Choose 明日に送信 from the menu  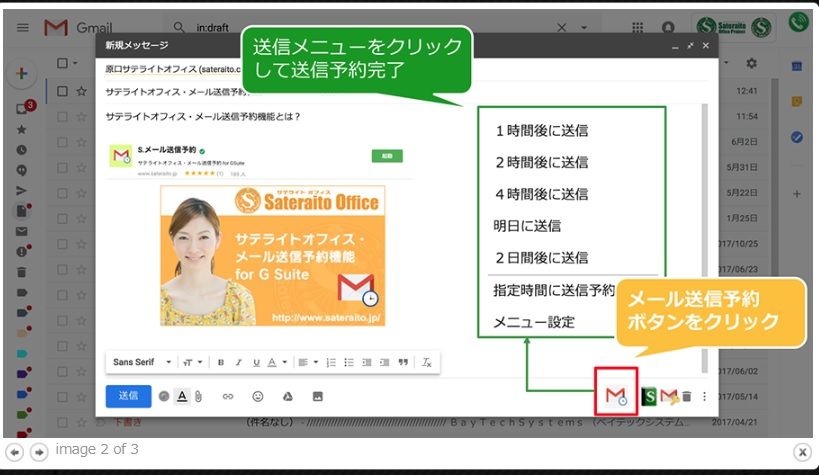[x=527, y=226]
